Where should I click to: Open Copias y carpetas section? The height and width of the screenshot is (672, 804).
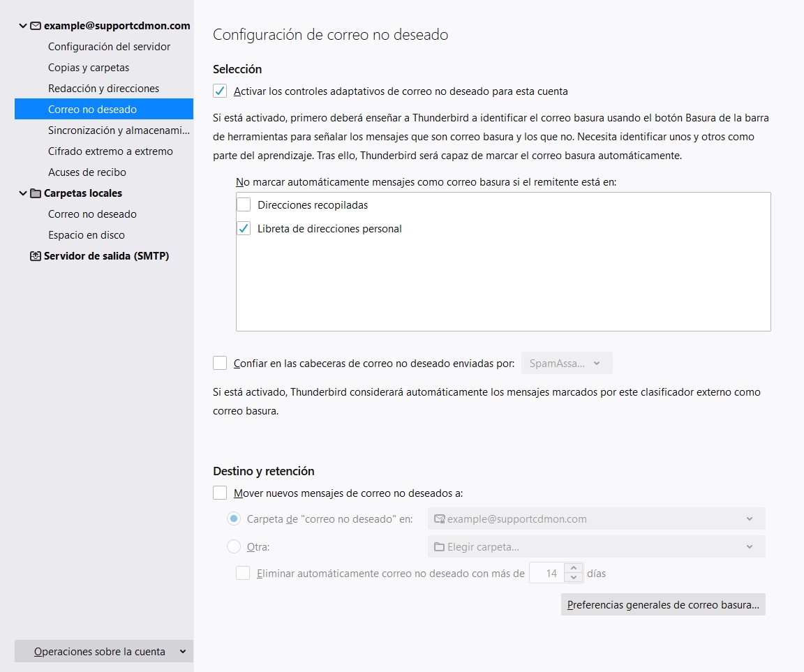pyautogui.click(x=89, y=68)
